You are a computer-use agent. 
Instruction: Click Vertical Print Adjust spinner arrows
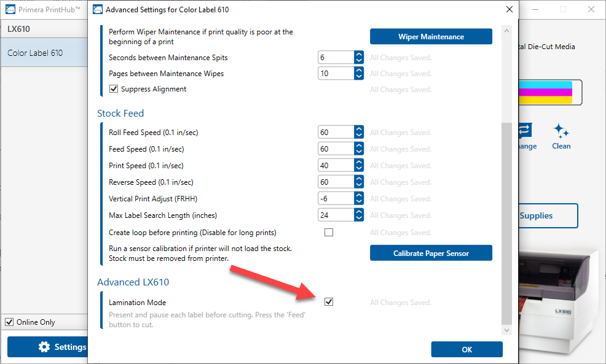(359, 199)
